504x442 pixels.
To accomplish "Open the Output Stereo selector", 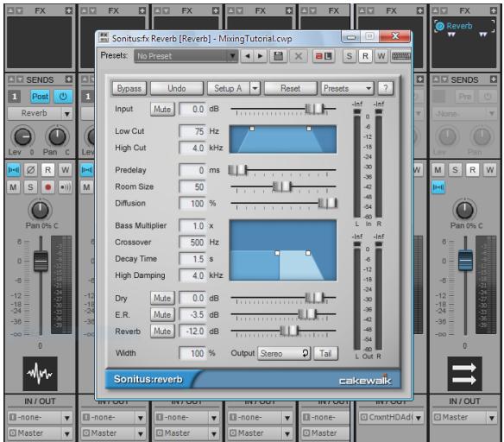I will tap(284, 353).
